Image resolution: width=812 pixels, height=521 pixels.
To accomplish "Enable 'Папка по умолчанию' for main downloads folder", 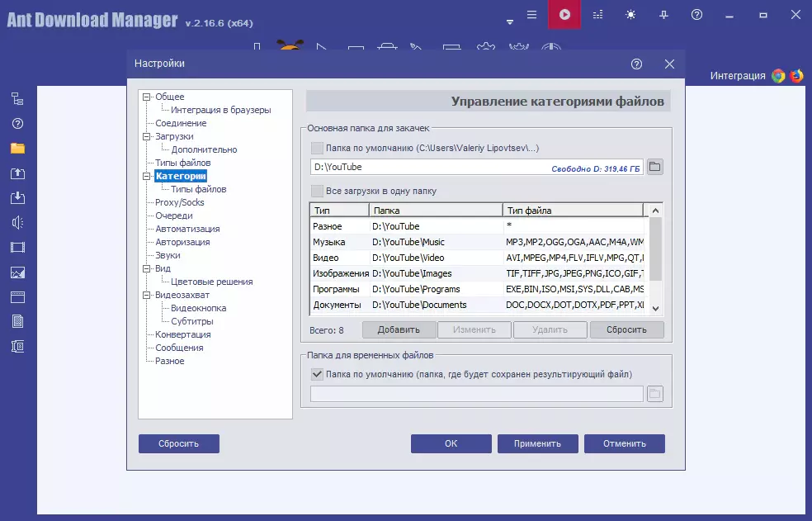I will coord(317,148).
